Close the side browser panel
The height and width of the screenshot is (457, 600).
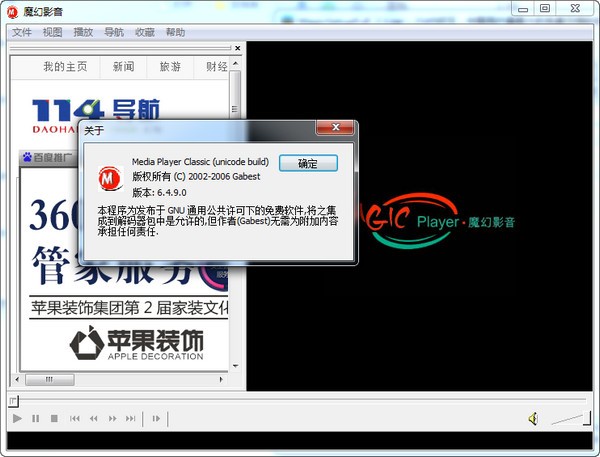[x=237, y=47]
